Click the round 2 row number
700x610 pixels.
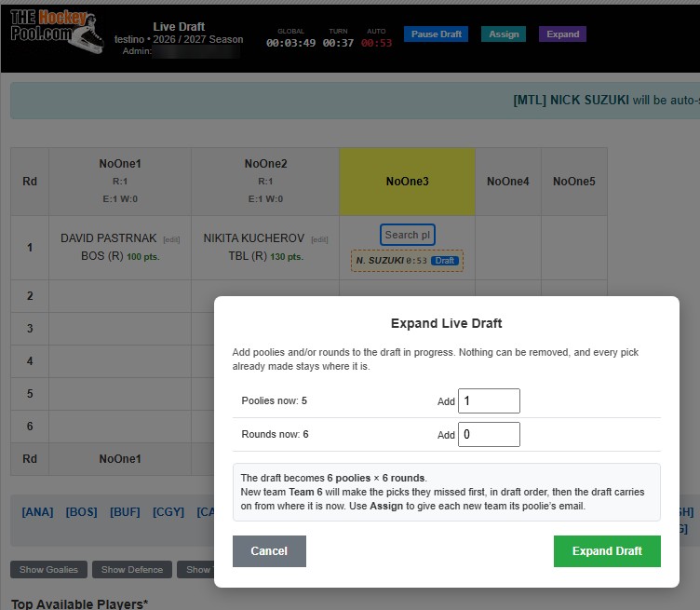(30, 295)
